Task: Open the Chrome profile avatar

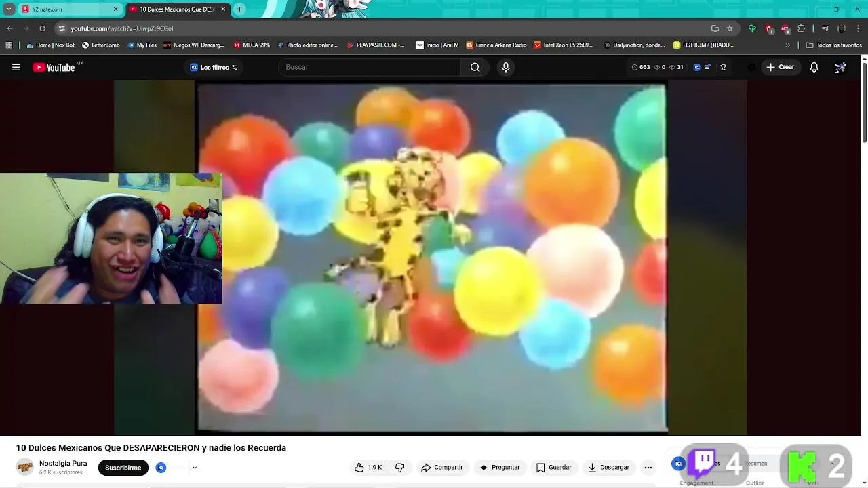Action: 842,28
